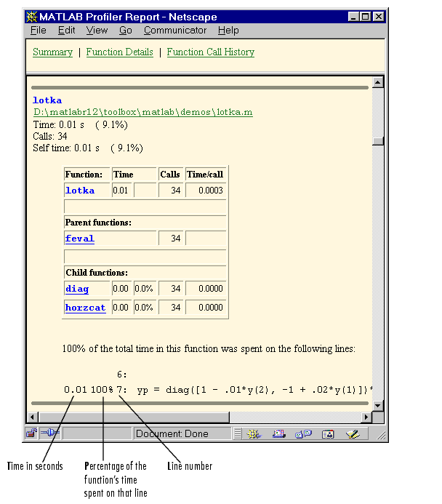Open the Address Book icon in the component bar
Image resolution: width=442 pixels, height=504 pixels.
pyautogui.click(x=328, y=434)
